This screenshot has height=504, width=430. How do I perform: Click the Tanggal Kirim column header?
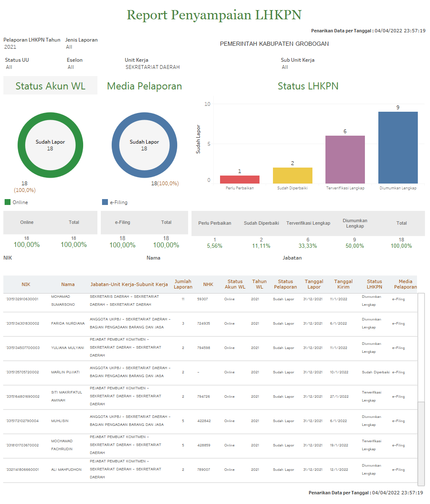(x=343, y=284)
